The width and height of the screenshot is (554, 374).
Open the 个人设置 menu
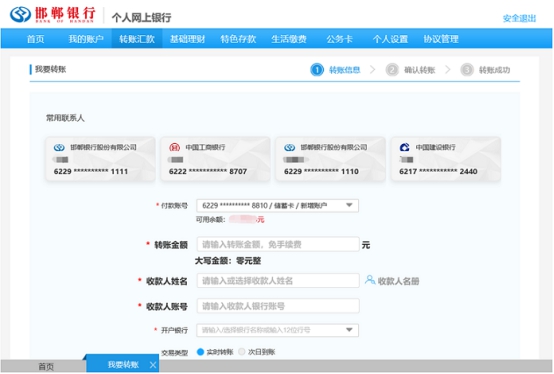click(x=390, y=39)
